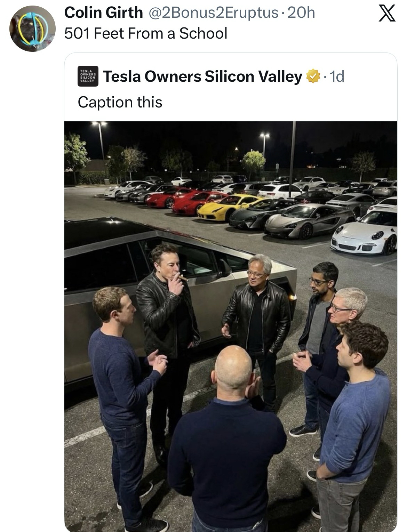The width and height of the screenshot is (407, 532).
Task: Open the Tesla Owners Silicon Valley account name
Action: coord(202,76)
